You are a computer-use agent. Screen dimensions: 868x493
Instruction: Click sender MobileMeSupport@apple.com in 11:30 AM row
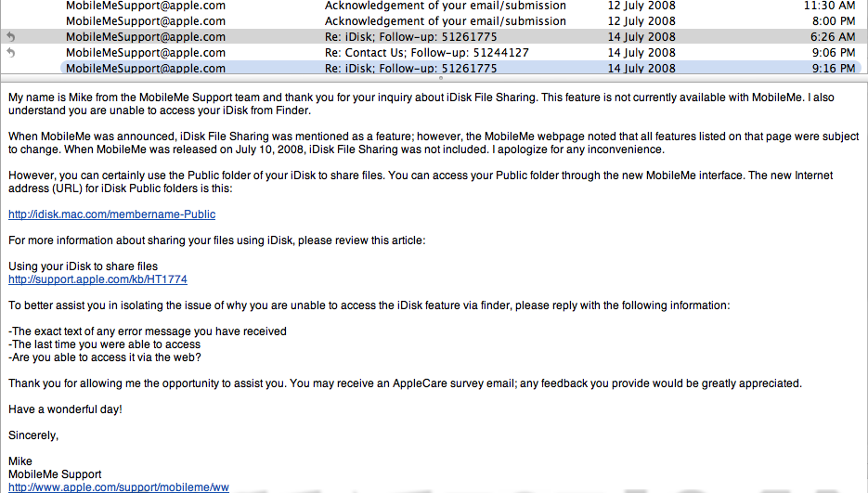pos(146,6)
